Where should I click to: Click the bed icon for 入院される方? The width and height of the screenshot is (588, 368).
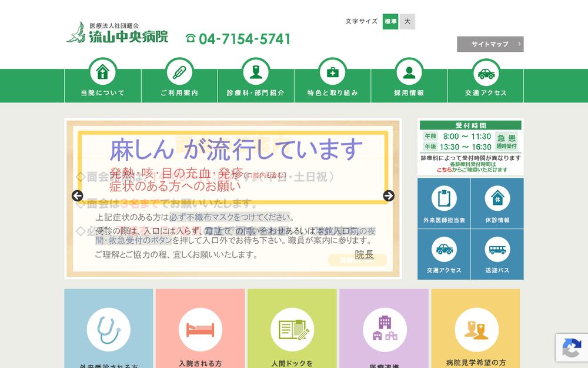click(x=201, y=330)
